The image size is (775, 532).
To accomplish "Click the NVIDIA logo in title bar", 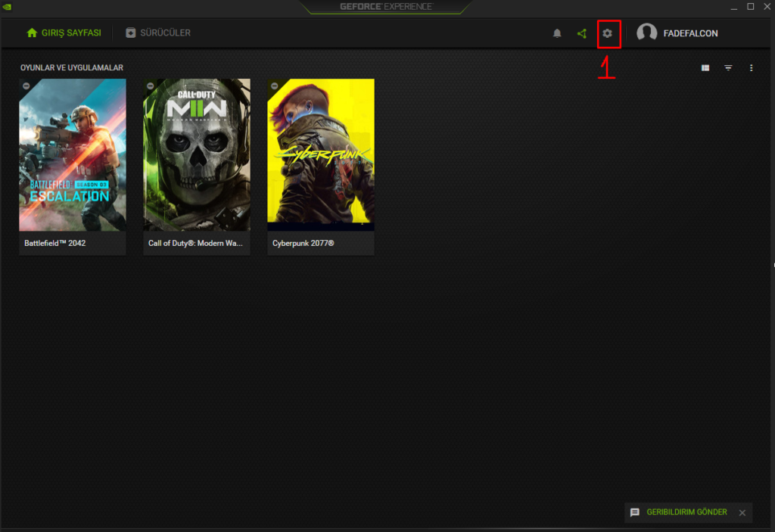I will (x=8, y=6).
